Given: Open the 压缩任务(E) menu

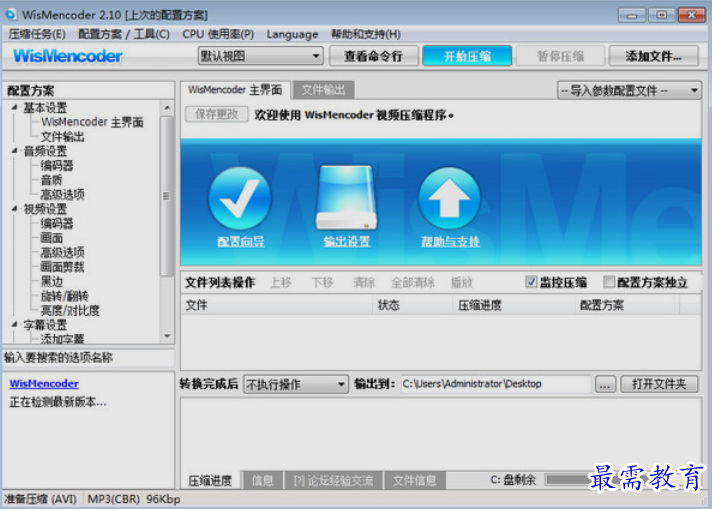Looking at the screenshot, I should 37,34.
